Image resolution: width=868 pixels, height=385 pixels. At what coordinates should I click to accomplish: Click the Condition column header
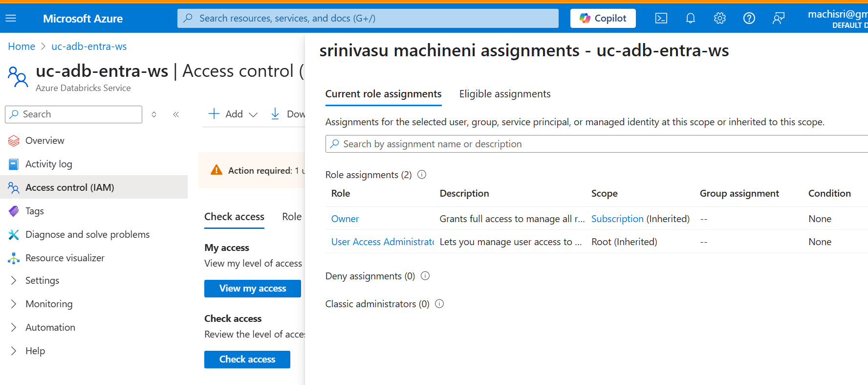click(x=829, y=193)
